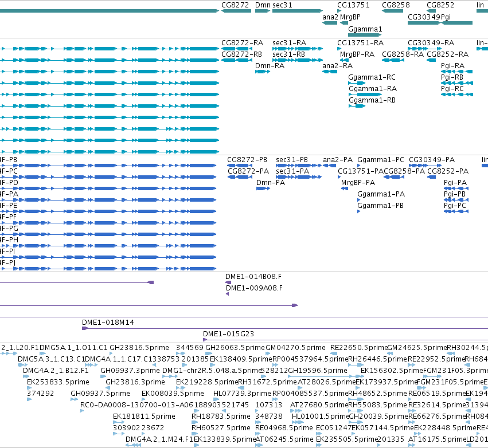
Task: Select the CG13751 gene label
Action: [x=353, y=5]
